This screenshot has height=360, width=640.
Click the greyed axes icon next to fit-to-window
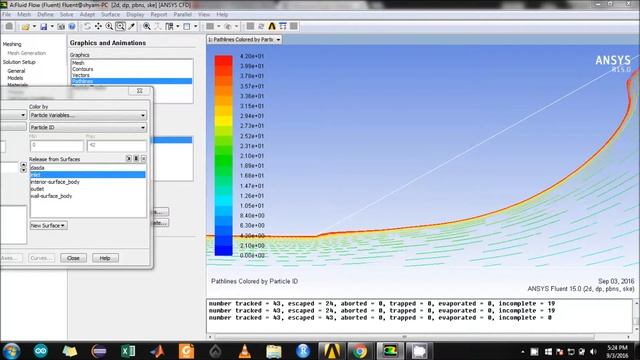click(x=158, y=27)
